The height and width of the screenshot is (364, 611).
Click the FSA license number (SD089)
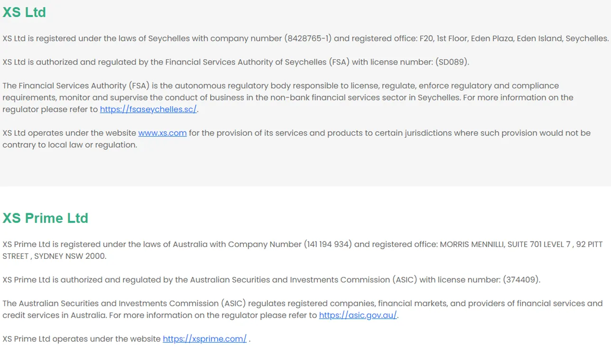[x=452, y=62]
